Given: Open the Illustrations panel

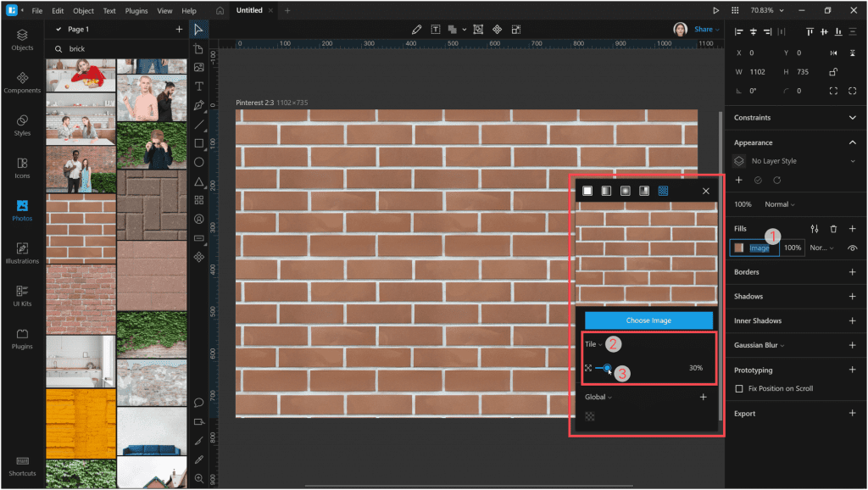Looking at the screenshot, I should pyautogui.click(x=22, y=253).
